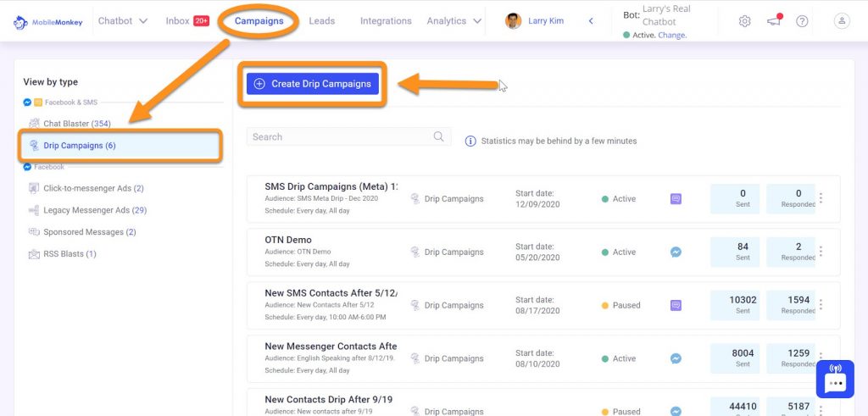This screenshot has height=416, width=868.
Task: Open options menu for OTN Demo row
Action: pyautogui.click(x=821, y=251)
